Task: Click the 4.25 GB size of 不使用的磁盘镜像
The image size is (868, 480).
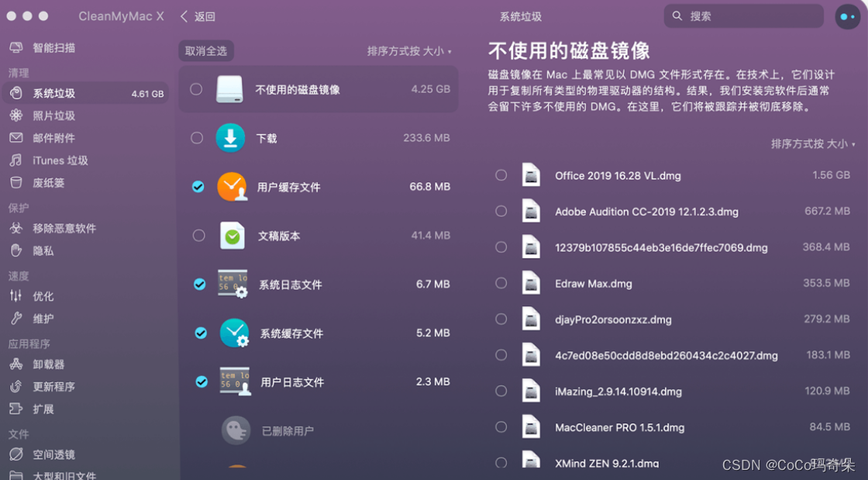Action: (x=431, y=89)
